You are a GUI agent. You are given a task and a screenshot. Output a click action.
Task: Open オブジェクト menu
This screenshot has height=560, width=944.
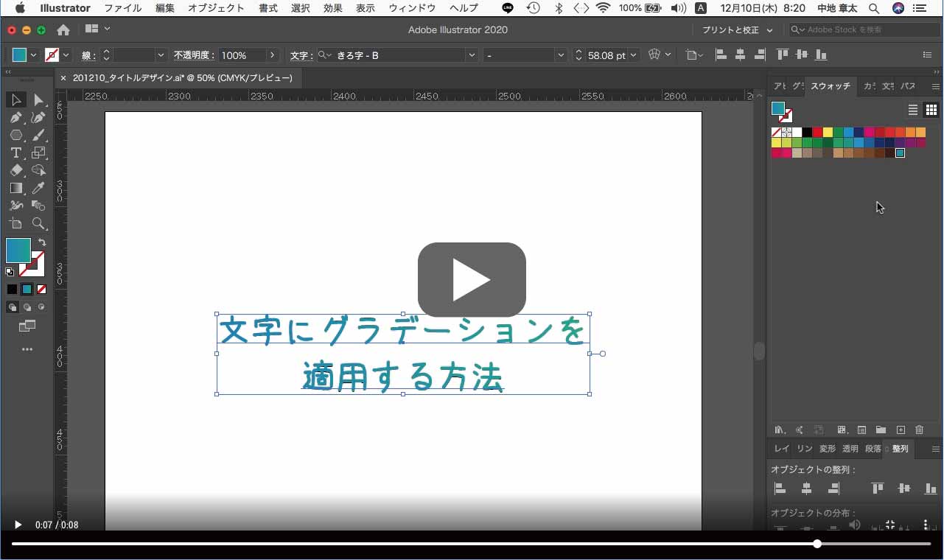[216, 8]
